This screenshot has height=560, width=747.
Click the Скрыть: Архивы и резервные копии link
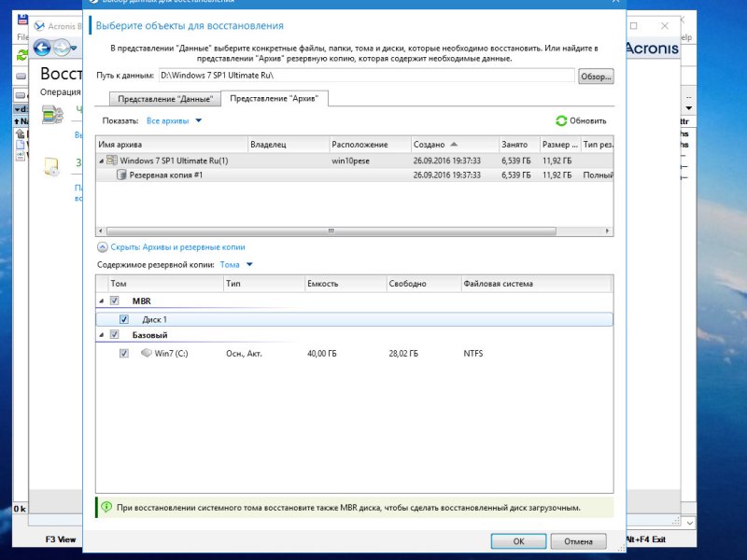click(x=177, y=247)
